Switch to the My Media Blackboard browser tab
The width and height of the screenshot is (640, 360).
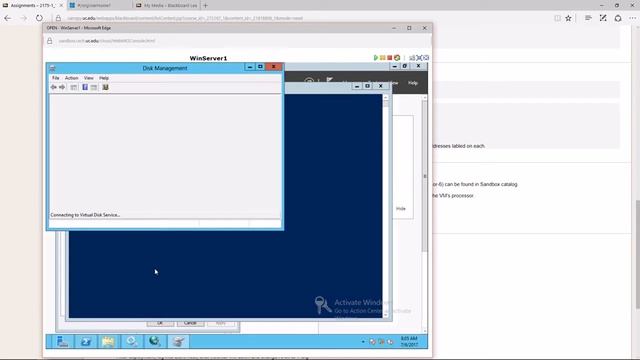click(x=167, y=5)
